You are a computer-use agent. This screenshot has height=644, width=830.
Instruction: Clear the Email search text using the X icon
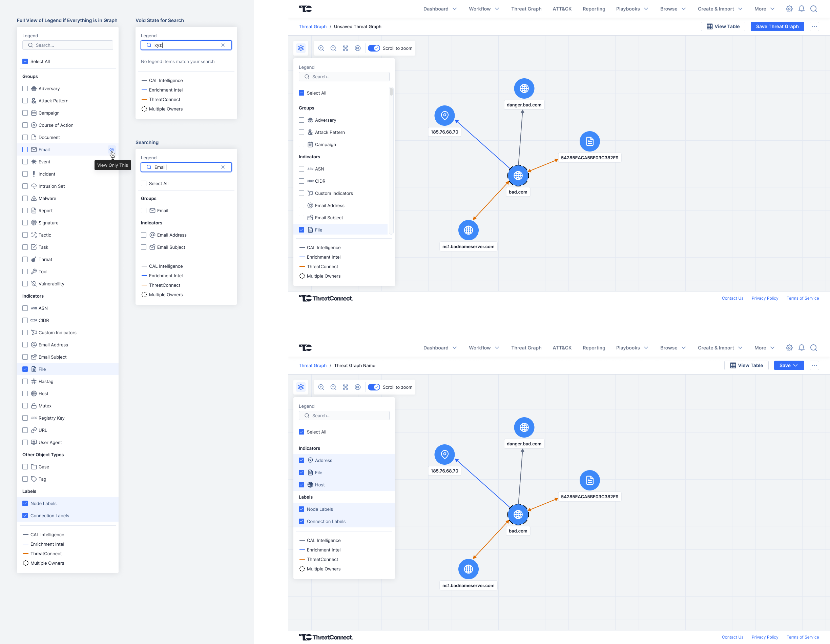(x=223, y=167)
